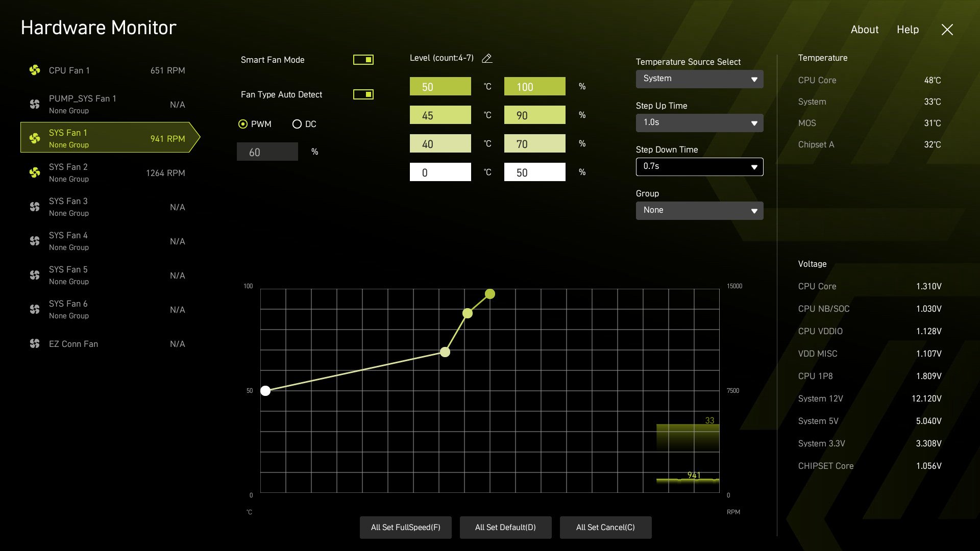Image resolution: width=980 pixels, height=551 pixels.
Task: Toggle the Fan Type Auto Detect switch
Action: [x=363, y=94]
